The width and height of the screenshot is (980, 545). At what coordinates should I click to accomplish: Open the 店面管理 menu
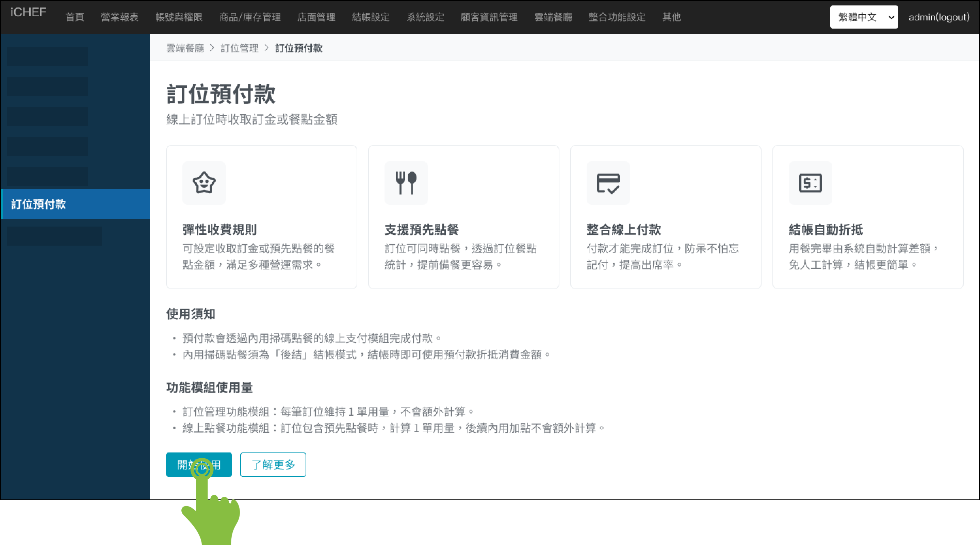[316, 17]
